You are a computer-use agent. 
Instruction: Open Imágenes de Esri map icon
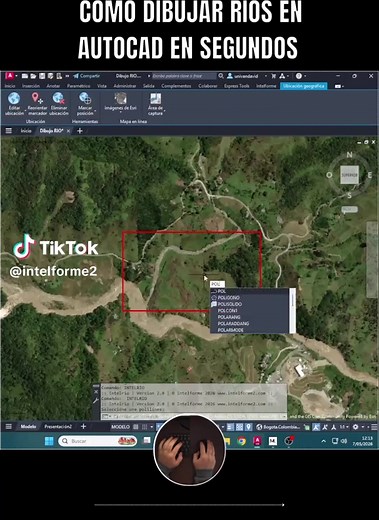(120, 99)
